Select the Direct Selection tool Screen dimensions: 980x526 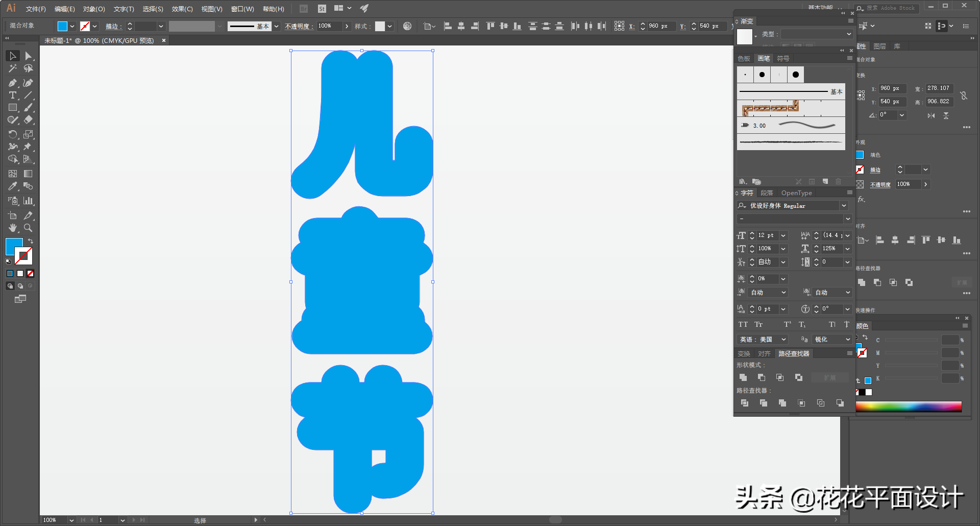pyautogui.click(x=29, y=56)
